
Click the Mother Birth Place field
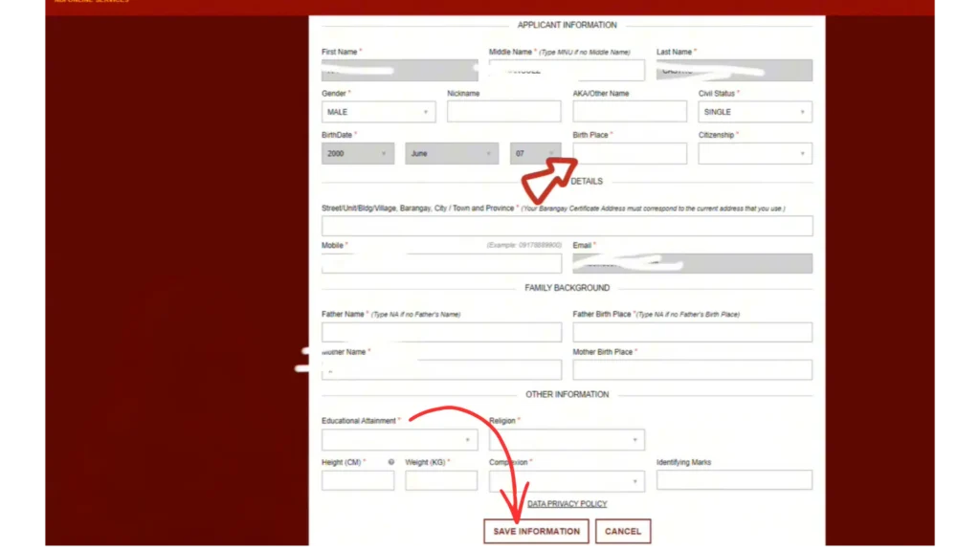(x=693, y=369)
